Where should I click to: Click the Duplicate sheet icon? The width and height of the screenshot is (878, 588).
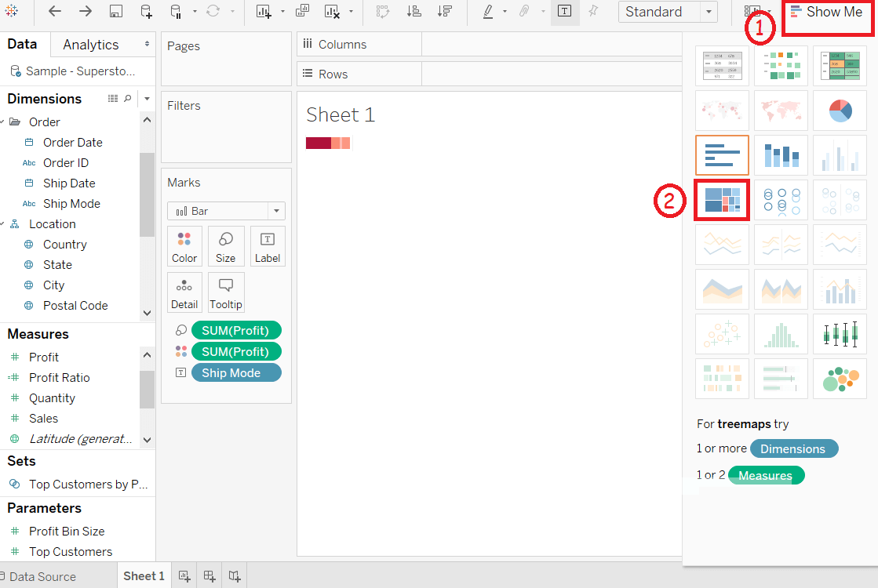pyautogui.click(x=302, y=11)
